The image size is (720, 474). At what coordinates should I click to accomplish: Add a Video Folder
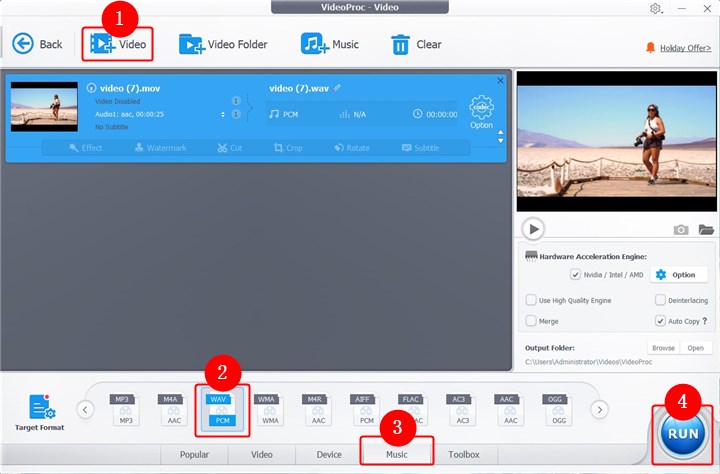[x=223, y=44]
